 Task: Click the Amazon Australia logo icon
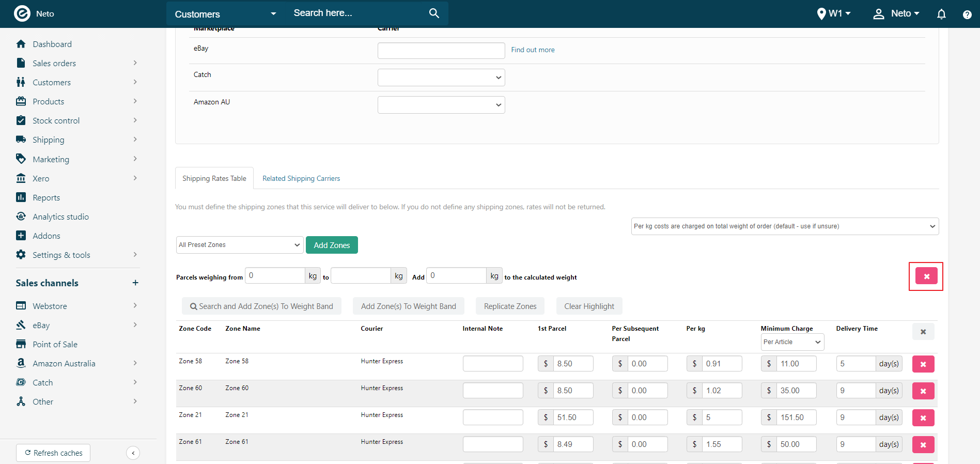pyautogui.click(x=21, y=363)
